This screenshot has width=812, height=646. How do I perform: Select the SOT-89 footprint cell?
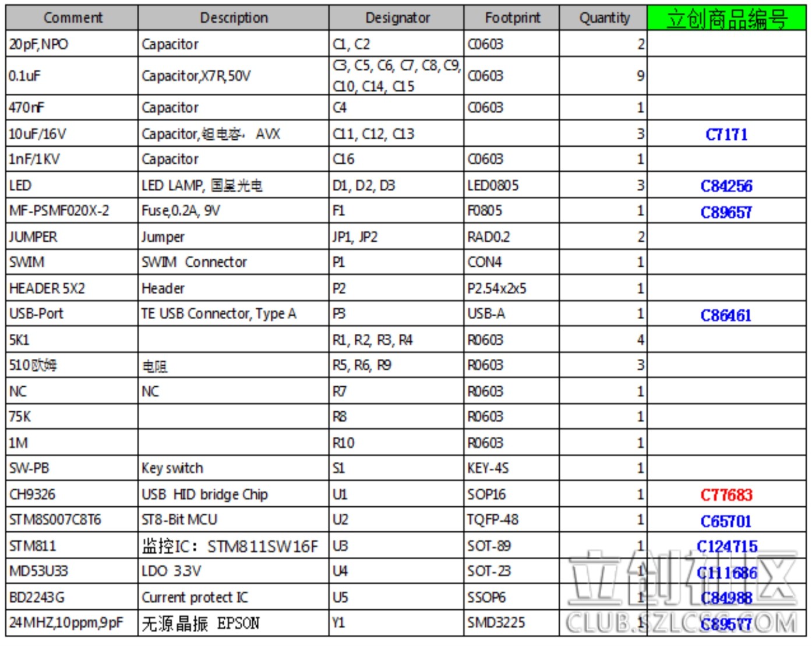pyautogui.click(x=512, y=546)
